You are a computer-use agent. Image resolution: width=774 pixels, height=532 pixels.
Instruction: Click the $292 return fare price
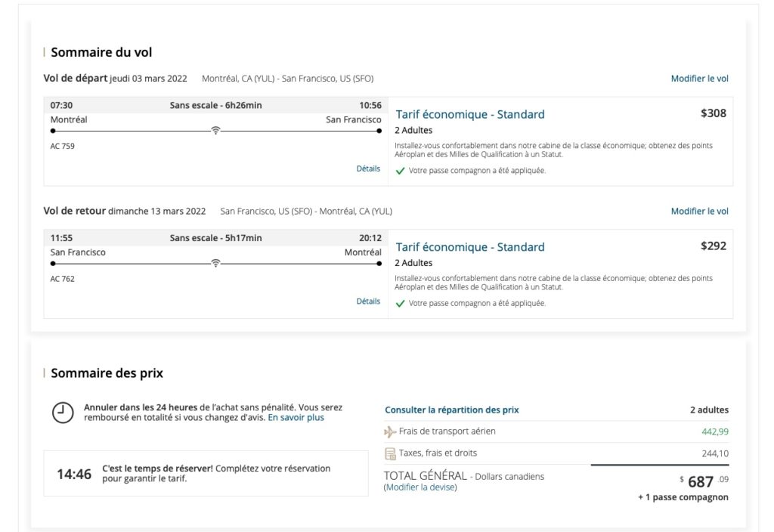click(713, 246)
